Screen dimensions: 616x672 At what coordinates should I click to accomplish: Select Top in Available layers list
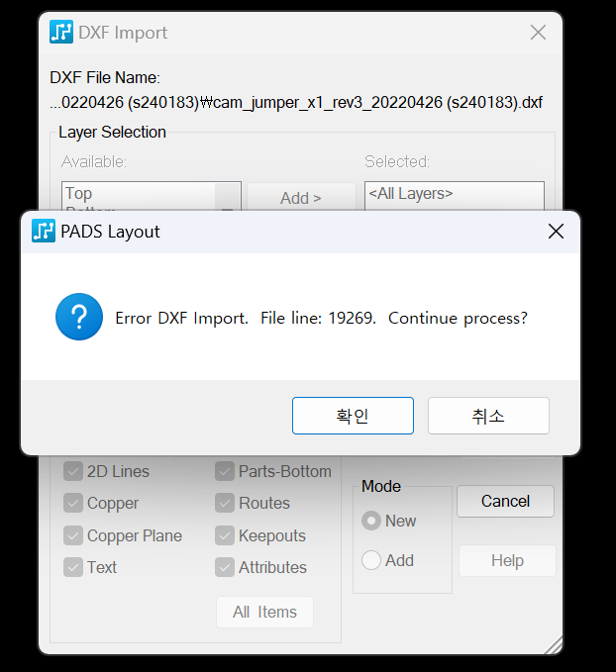79,194
